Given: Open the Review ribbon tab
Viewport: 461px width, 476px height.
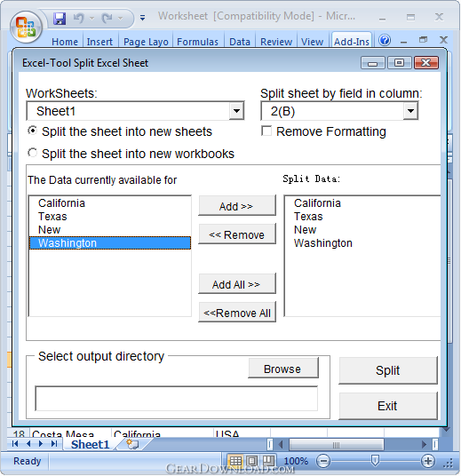Looking at the screenshot, I should click(x=276, y=42).
